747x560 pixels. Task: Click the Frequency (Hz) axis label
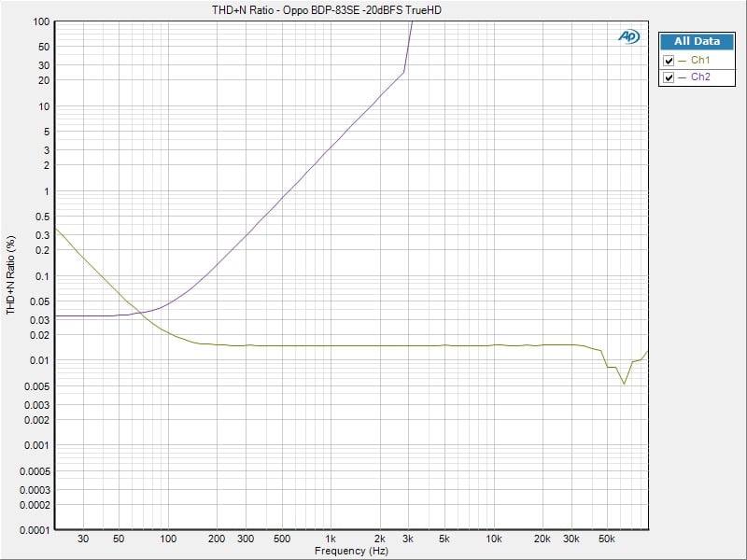pos(350,551)
